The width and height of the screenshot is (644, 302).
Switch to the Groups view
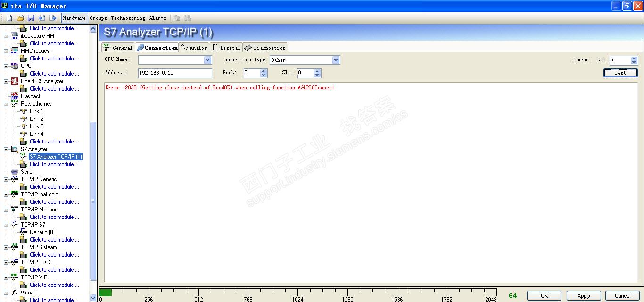pos(99,18)
